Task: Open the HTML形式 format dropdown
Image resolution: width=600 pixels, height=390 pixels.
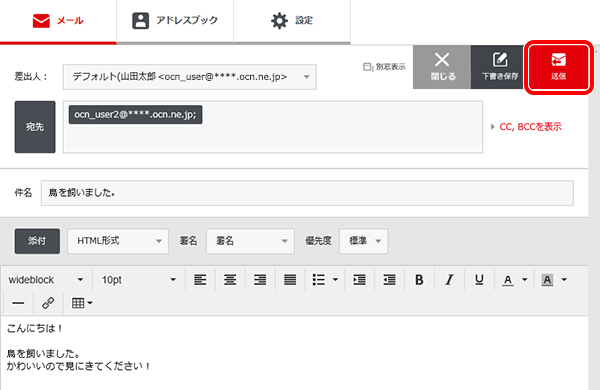Action: (118, 241)
